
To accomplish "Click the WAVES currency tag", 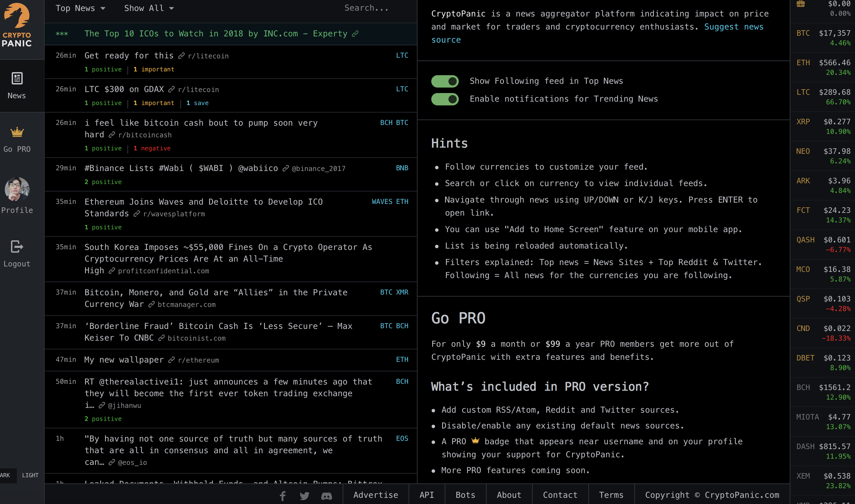I will click(382, 202).
